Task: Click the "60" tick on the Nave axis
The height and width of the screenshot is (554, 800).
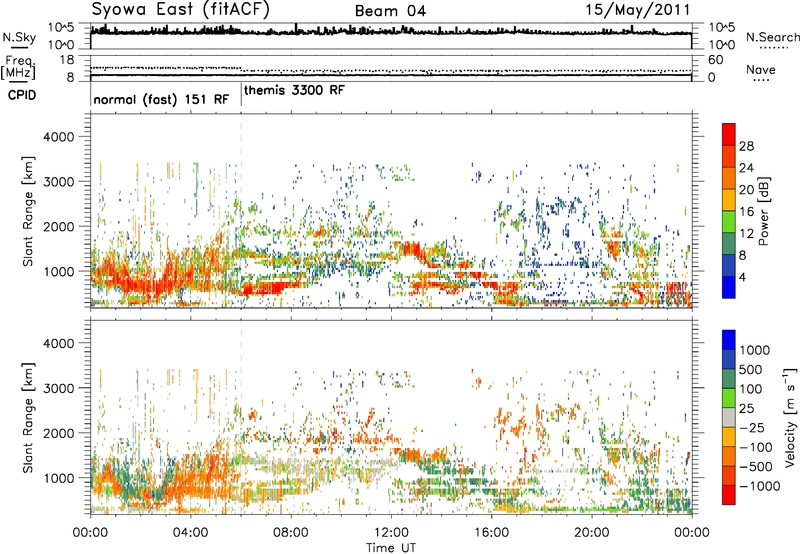Action: coord(715,60)
